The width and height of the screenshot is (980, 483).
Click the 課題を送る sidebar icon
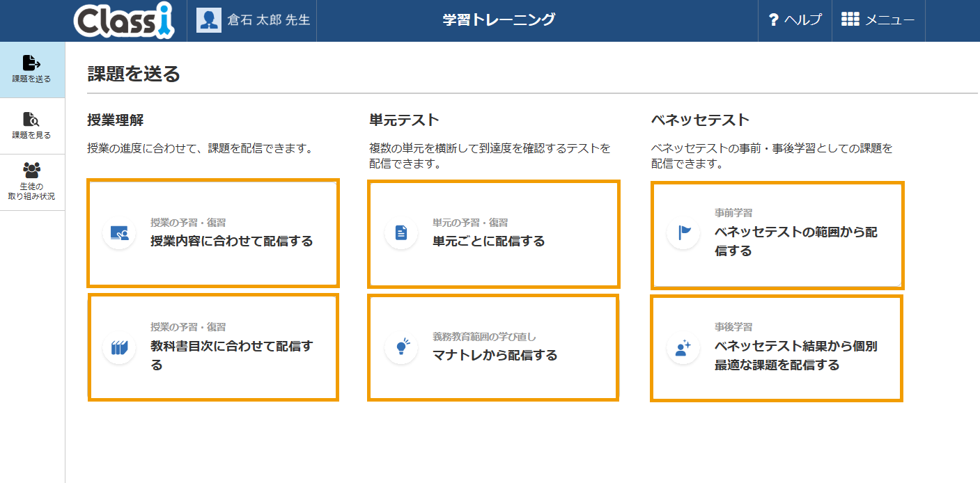tap(31, 63)
